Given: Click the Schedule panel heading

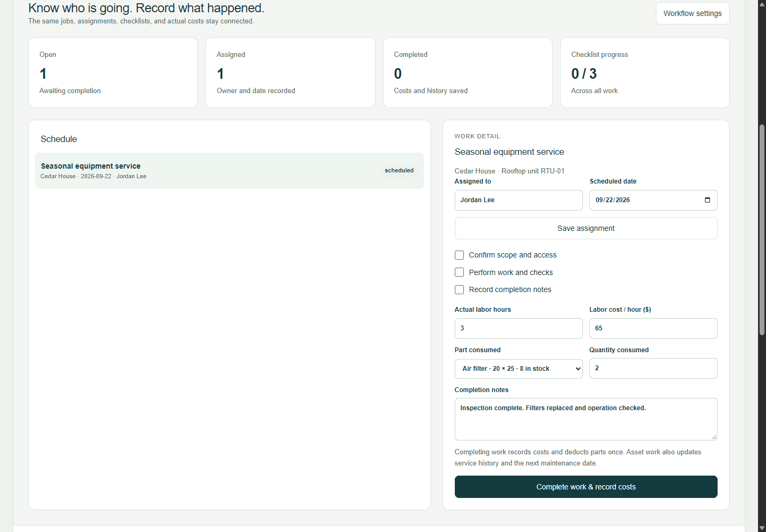Looking at the screenshot, I should tap(59, 139).
